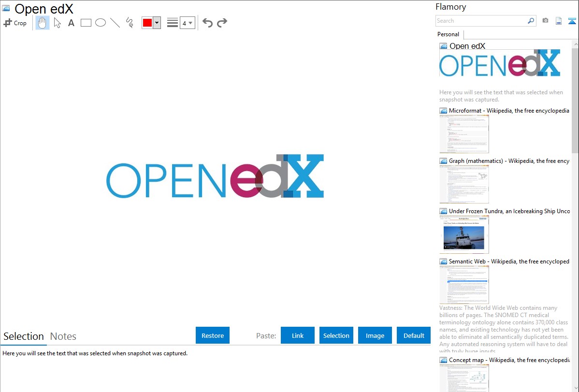The height and width of the screenshot is (392, 579).
Task: Click the OPEN edX logo in canvas
Action: pos(215,176)
